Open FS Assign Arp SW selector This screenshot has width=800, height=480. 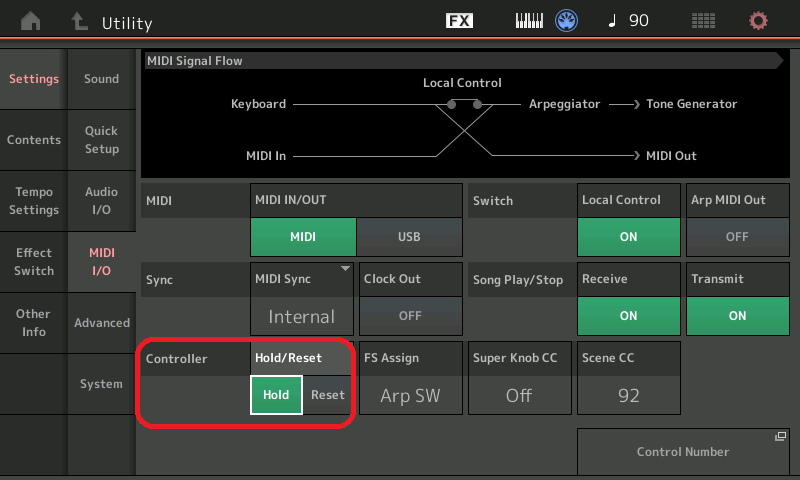coord(410,395)
